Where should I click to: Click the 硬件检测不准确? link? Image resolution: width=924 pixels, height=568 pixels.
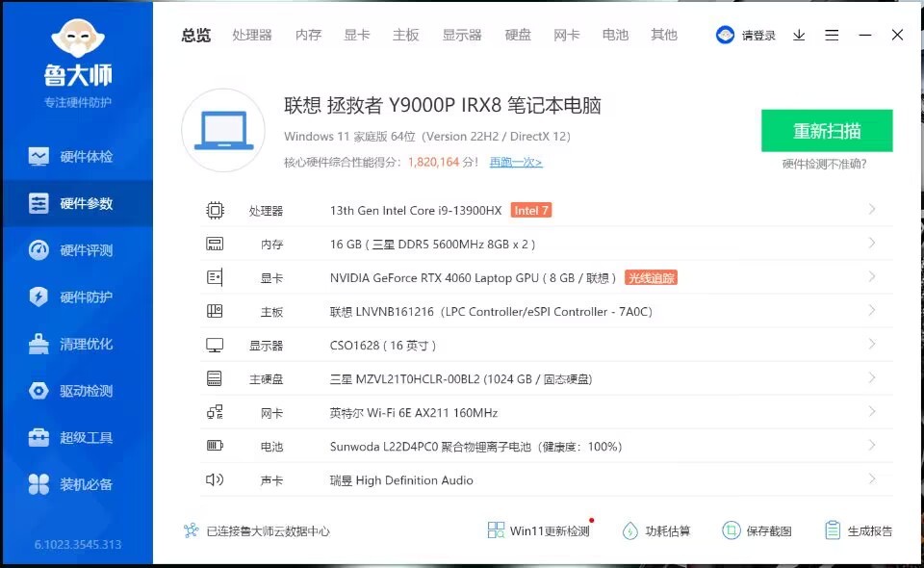point(825,165)
